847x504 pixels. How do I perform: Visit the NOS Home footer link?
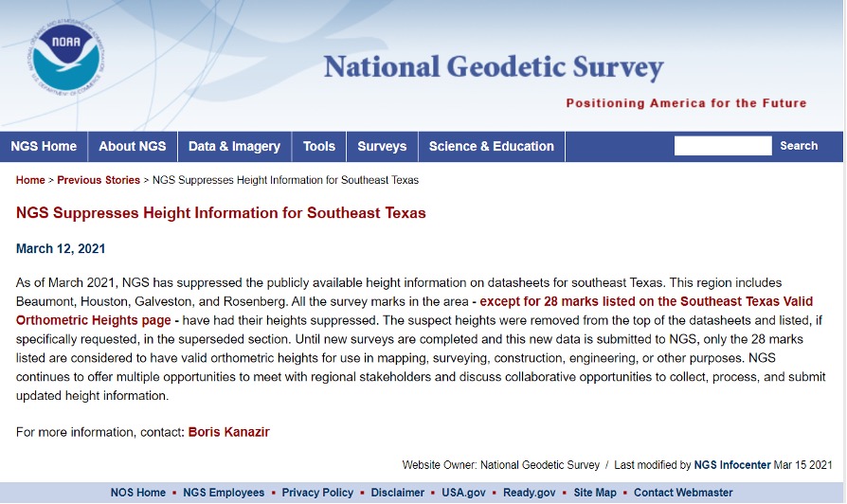pos(137,493)
